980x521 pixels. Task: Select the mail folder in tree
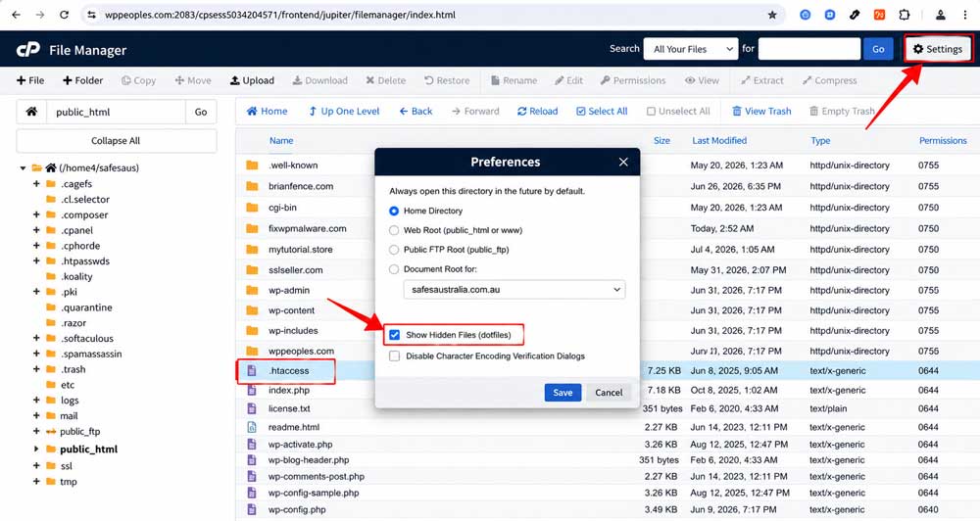[x=69, y=416]
